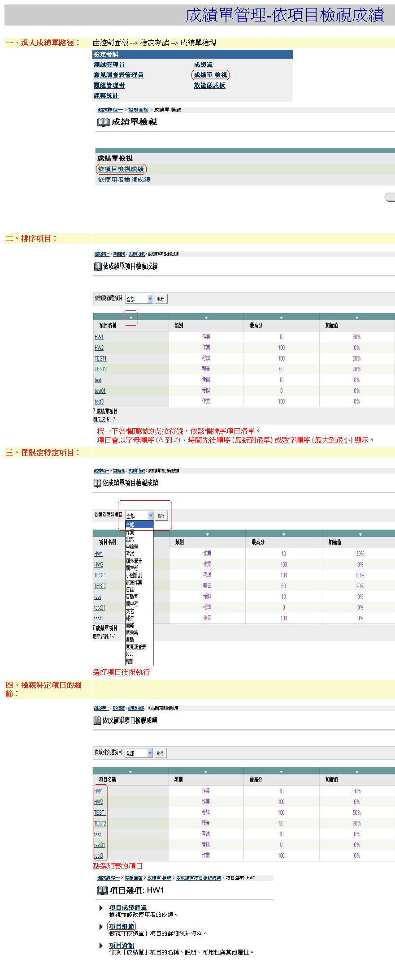The height and width of the screenshot is (980, 395).
Task: Click the book icon beside 項目選項: HW1
Action: (102, 890)
